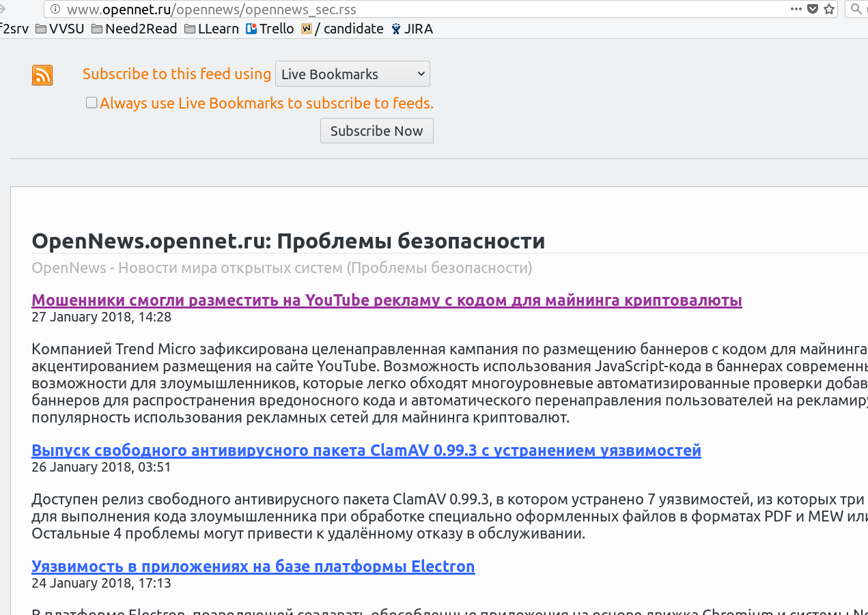
Task: Open the VVSU bookmarks folder
Action: pos(60,29)
